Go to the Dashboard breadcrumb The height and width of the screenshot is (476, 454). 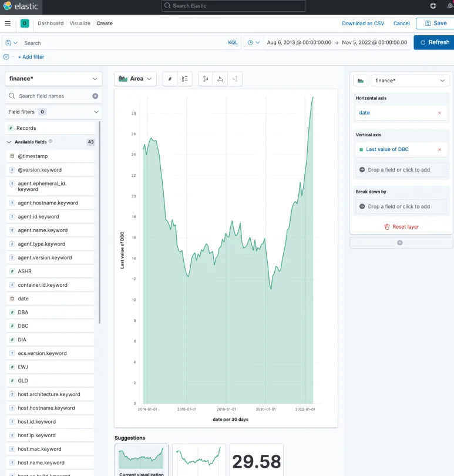pos(51,24)
